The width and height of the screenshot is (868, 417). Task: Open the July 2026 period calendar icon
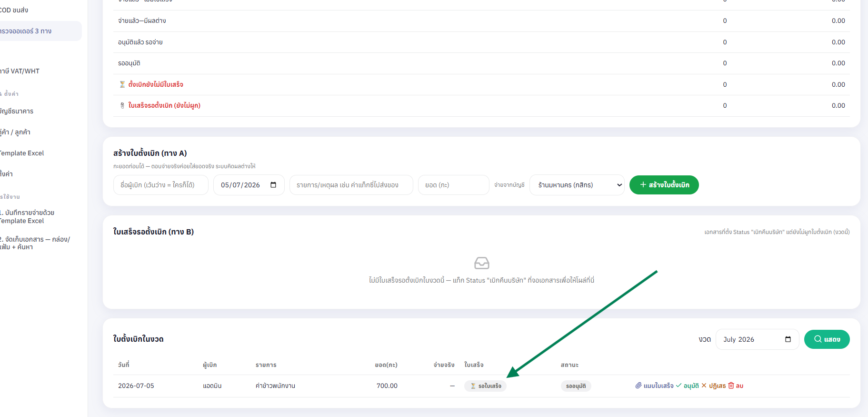pos(788,339)
